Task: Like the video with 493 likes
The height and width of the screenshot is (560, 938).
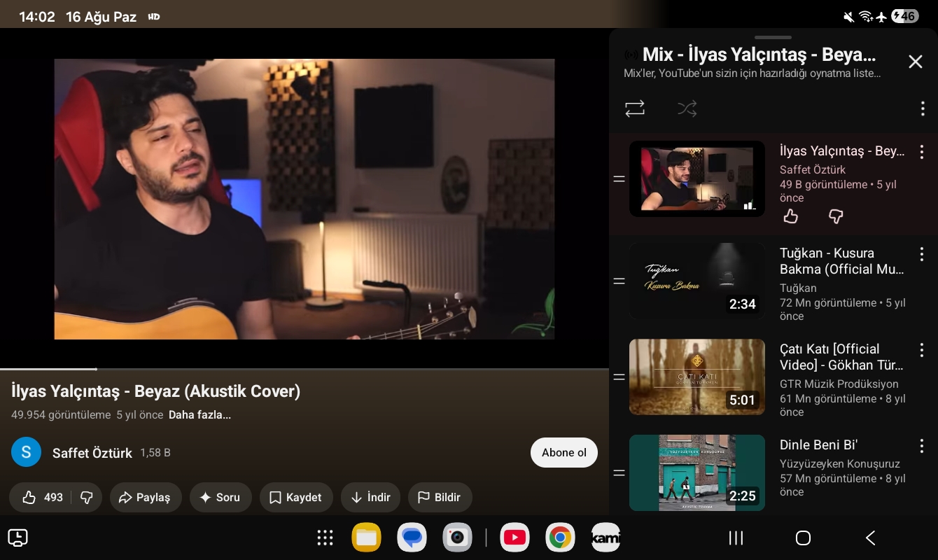Action: pyautogui.click(x=41, y=497)
